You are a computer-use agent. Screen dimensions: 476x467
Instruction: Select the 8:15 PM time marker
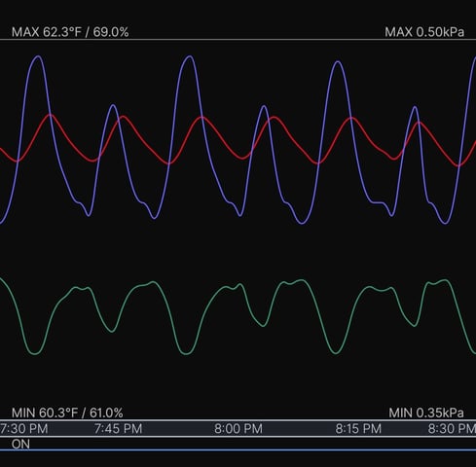(358, 429)
